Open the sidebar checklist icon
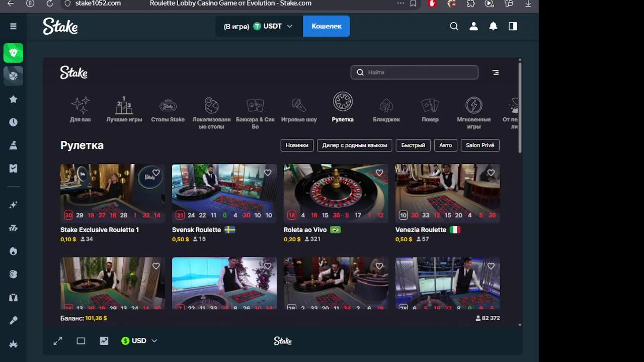The image size is (644, 362). click(x=14, y=168)
